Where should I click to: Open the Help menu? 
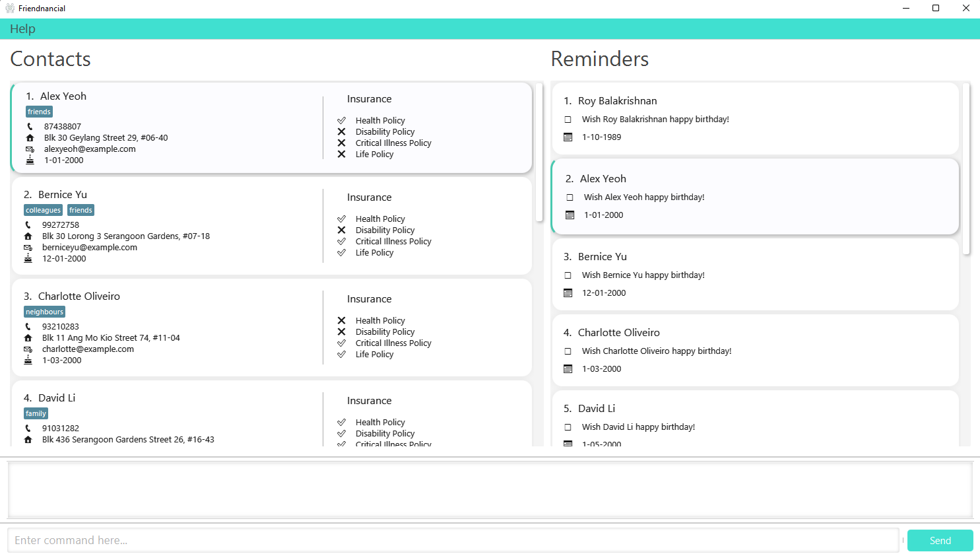tap(22, 29)
